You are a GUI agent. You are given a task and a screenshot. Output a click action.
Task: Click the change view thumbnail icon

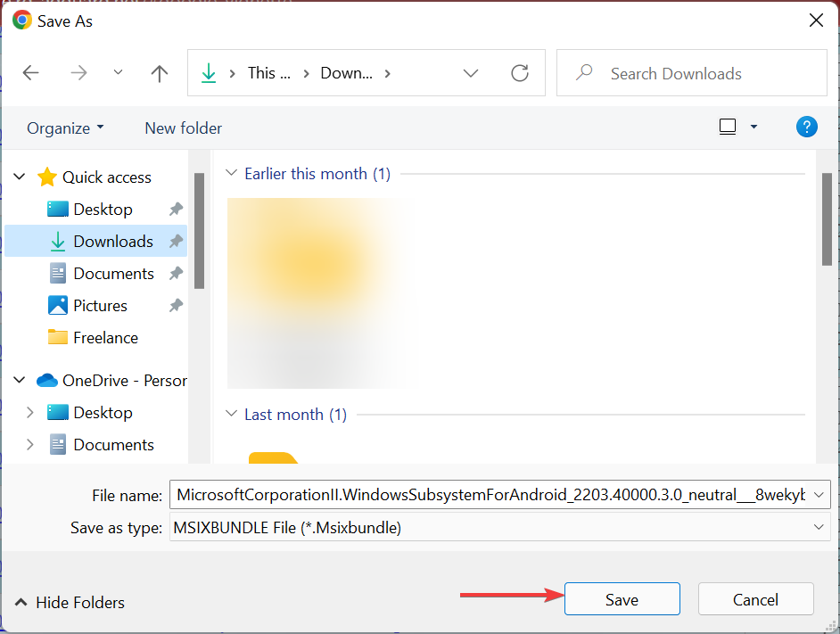(727, 127)
